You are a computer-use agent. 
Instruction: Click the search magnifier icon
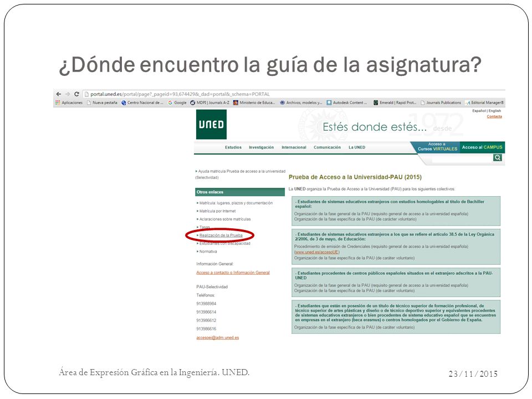pos(498,157)
